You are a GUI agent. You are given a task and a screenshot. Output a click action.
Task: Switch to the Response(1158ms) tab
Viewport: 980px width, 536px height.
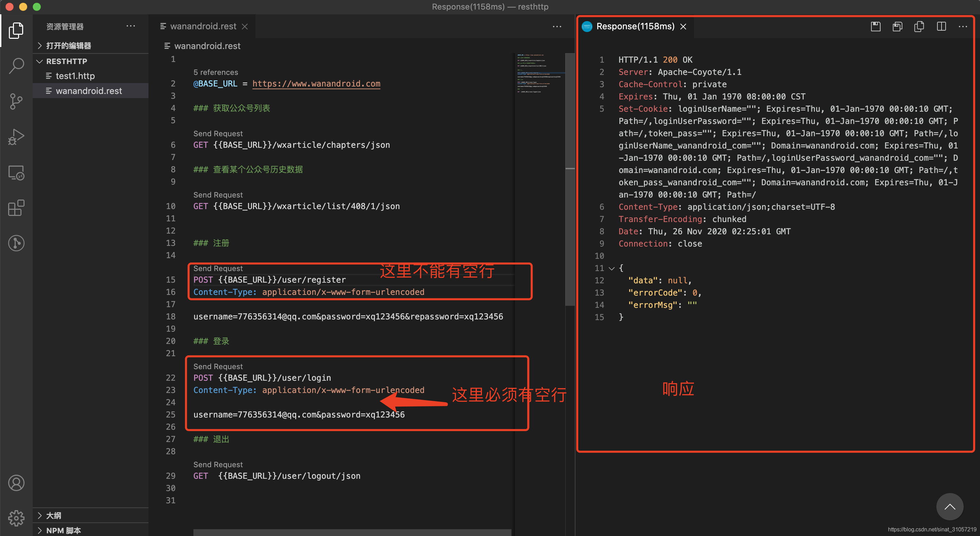[x=635, y=26]
